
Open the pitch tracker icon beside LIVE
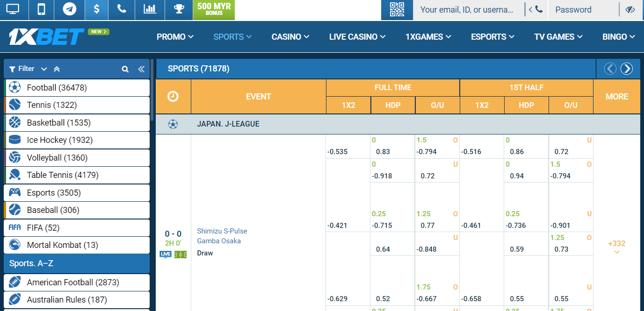click(181, 254)
